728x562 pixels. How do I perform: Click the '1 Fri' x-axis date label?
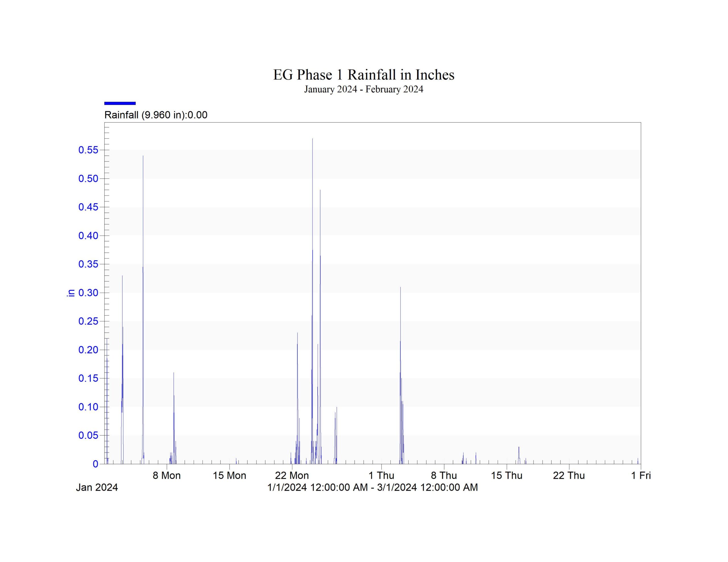click(x=641, y=475)
